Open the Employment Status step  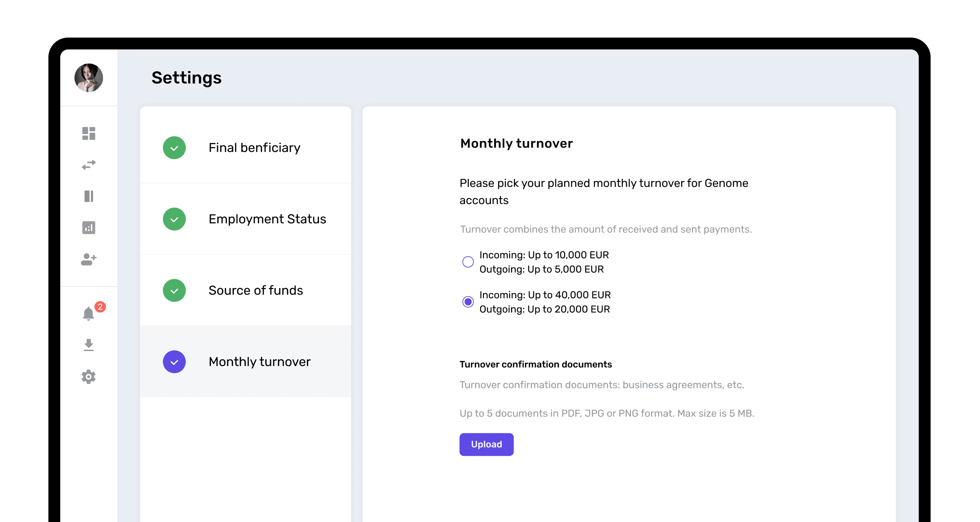[267, 219]
